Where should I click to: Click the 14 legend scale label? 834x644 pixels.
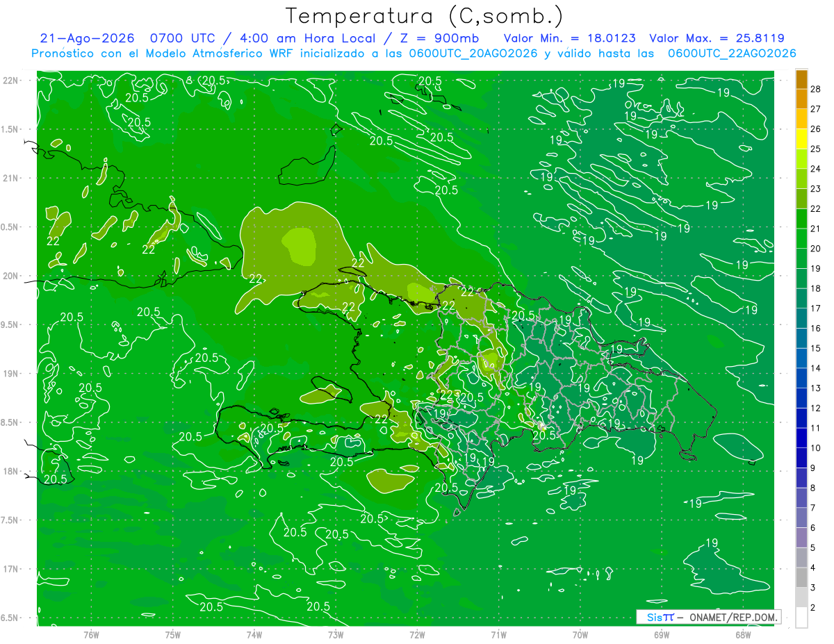[816, 368]
